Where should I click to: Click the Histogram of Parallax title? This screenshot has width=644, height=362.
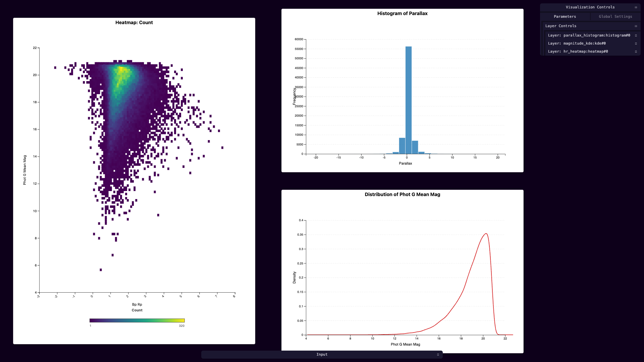pos(402,14)
